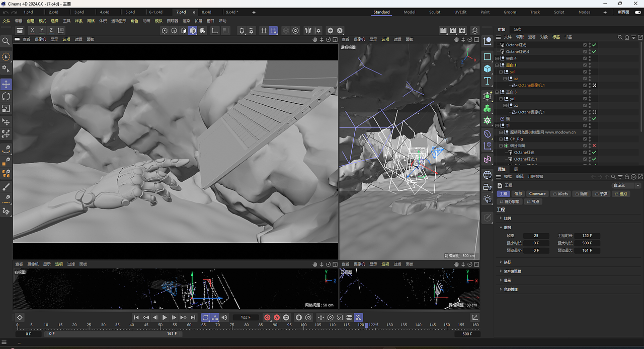Switch to 8.c4d document tab
The height and width of the screenshot is (349, 644).
(x=206, y=12)
